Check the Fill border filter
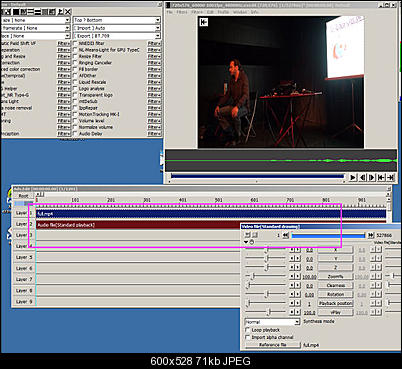The image size is (402, 369). tap(75, 69)
